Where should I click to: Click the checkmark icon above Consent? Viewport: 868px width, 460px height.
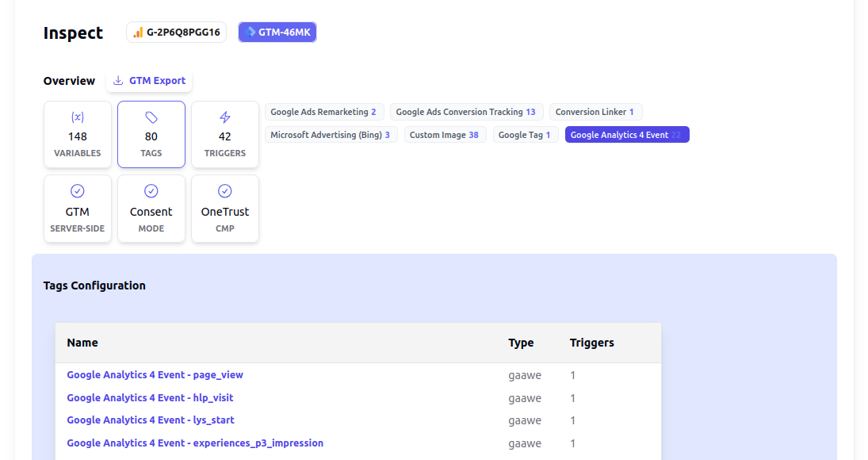coord(151,191)
